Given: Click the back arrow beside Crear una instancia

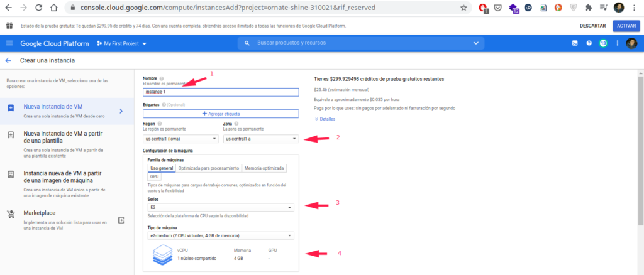Looking at the screenshot, I should (x=8, y=60).
